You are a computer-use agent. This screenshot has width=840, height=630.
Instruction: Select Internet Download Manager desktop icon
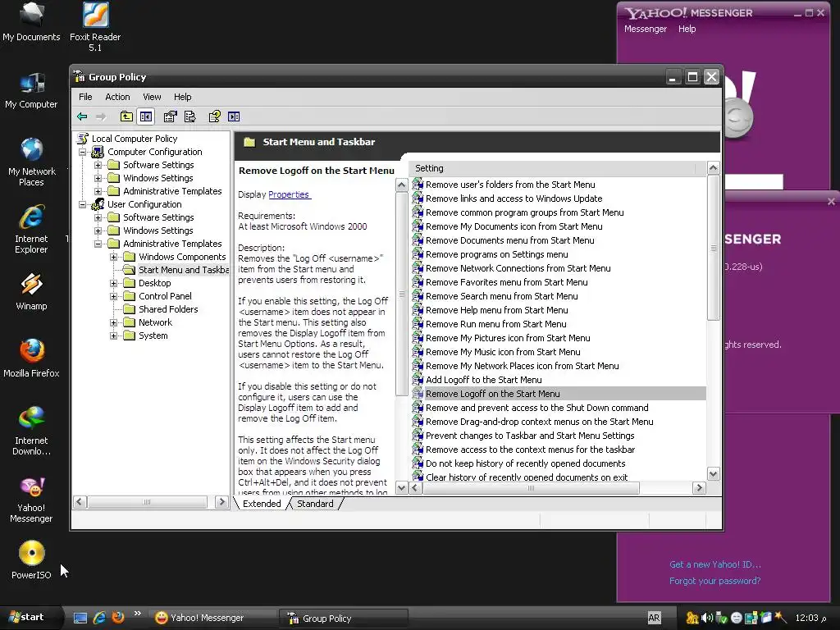pos(31,431)
